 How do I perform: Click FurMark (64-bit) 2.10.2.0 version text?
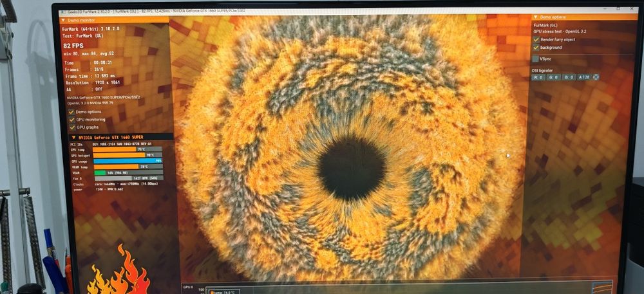pyautogui.click(x=90, y=30)
